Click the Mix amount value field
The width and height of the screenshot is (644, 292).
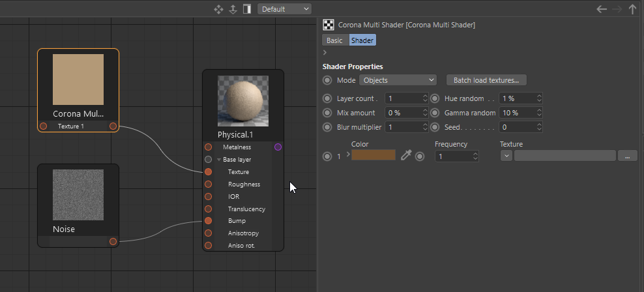(403, 113)
